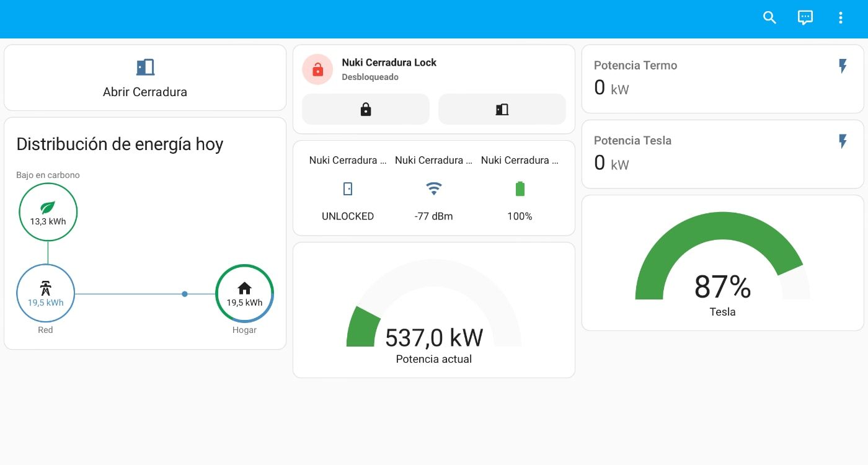
Task: Unlatch door with open-door button
Action: (x=502, y=109)
